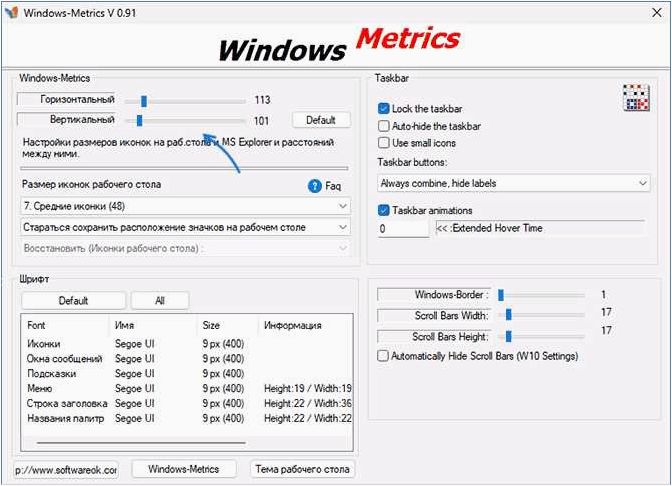Click Default button in Шрифт section

click(x=73, y=300)
